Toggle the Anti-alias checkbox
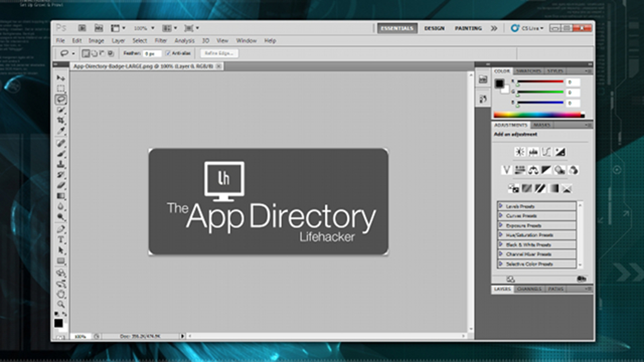This screenshot has width=644, height=362. click(168, 53)
